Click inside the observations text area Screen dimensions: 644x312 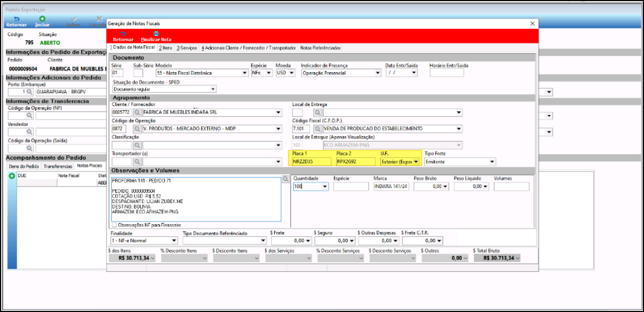click(196, 198)
